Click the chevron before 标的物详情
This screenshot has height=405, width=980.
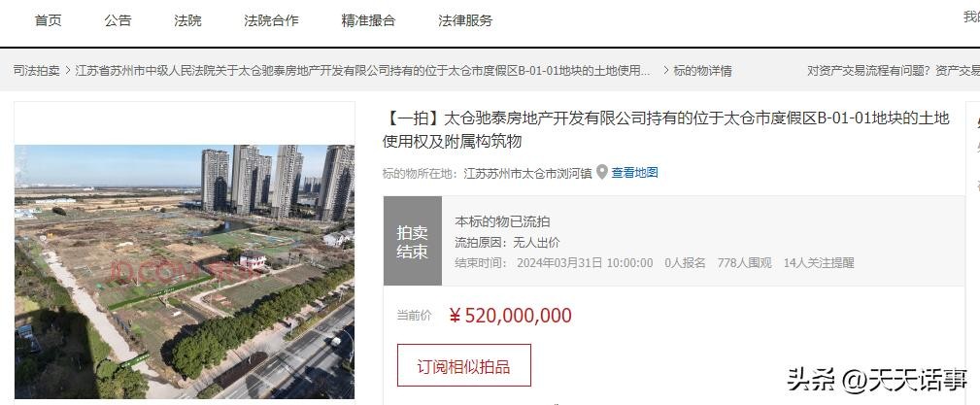(665, 71)
